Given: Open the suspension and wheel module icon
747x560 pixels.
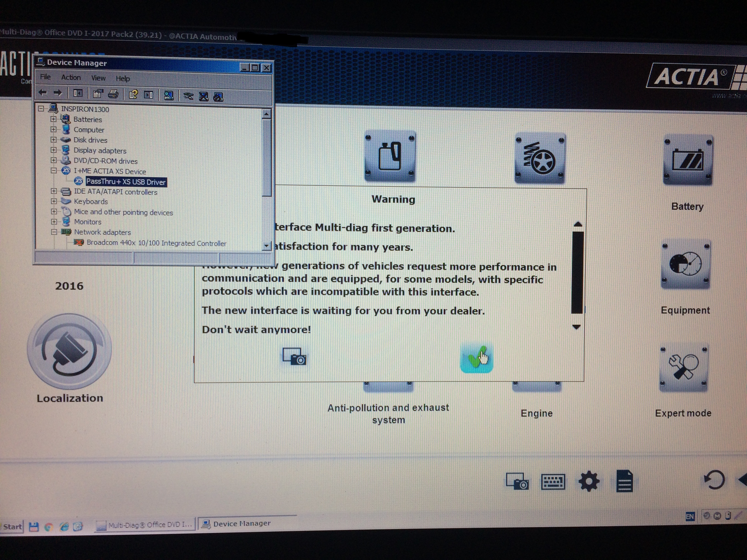Looking at the screenshot, I should tap(540, 158).
